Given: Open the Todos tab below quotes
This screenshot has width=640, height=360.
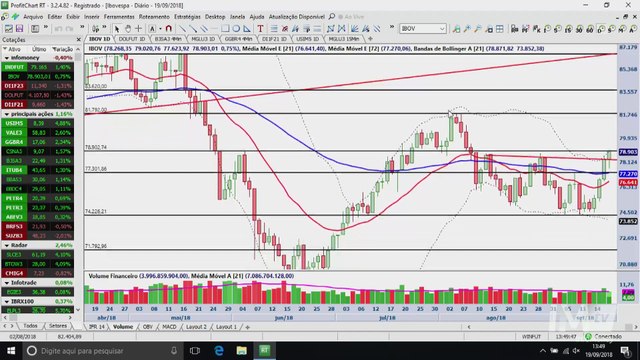Looking at the screenshot, I should click(x=30, y=326).
